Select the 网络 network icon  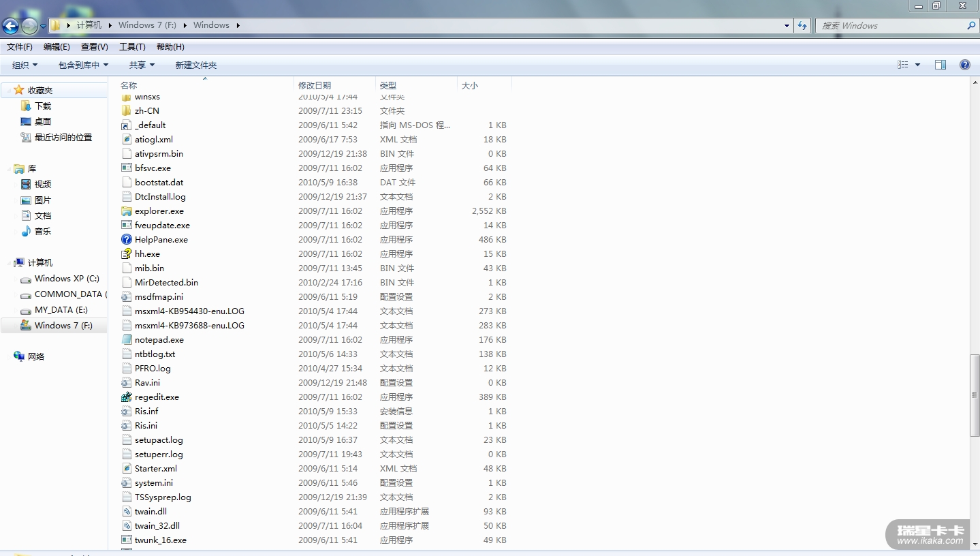click(x=19, y=356)
